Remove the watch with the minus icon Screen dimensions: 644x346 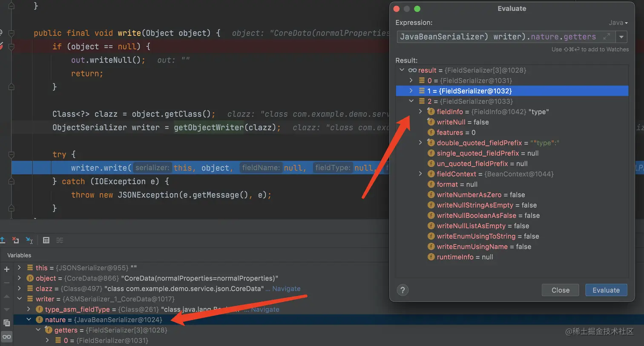[6, 282]
